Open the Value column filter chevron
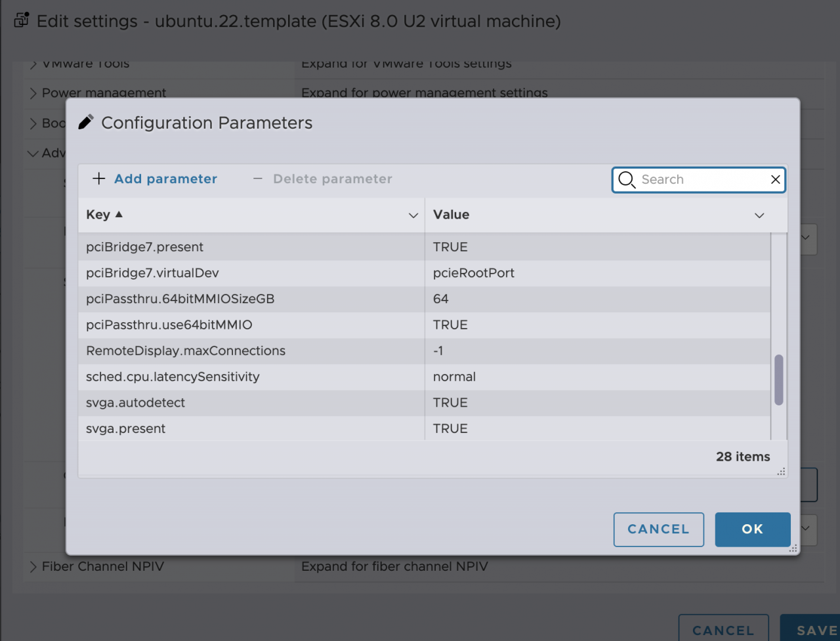The width and height of the screenshot is (840, 641). [759, 215]
